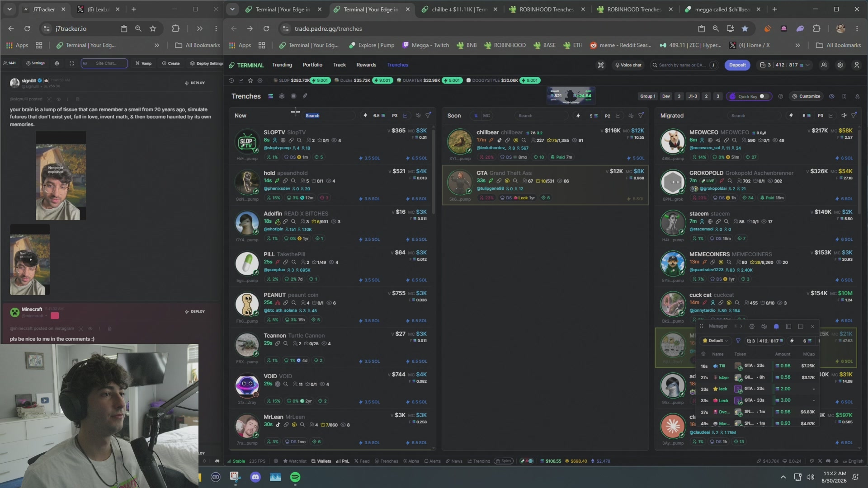Open the user profile icon in Terminal header

click(857, 65)
